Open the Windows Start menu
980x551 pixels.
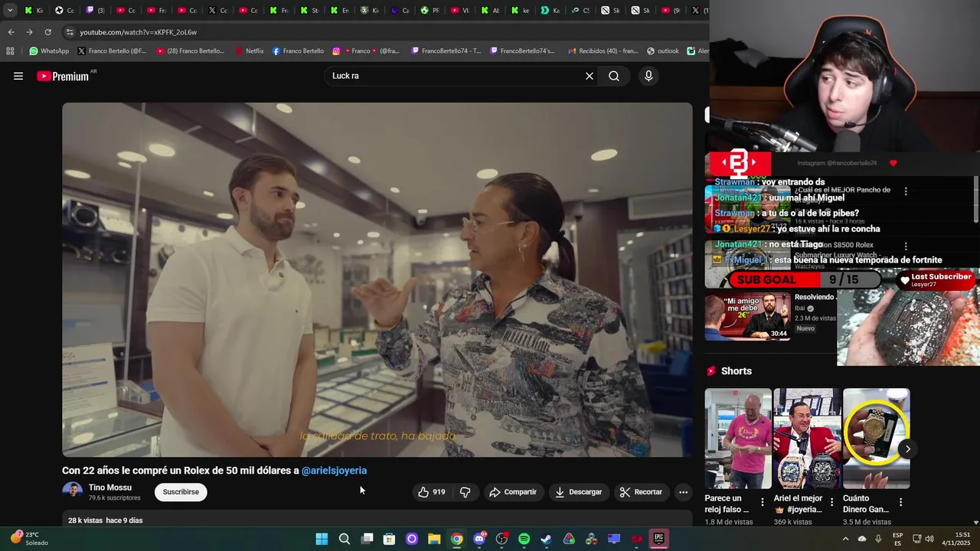[322, 539]
